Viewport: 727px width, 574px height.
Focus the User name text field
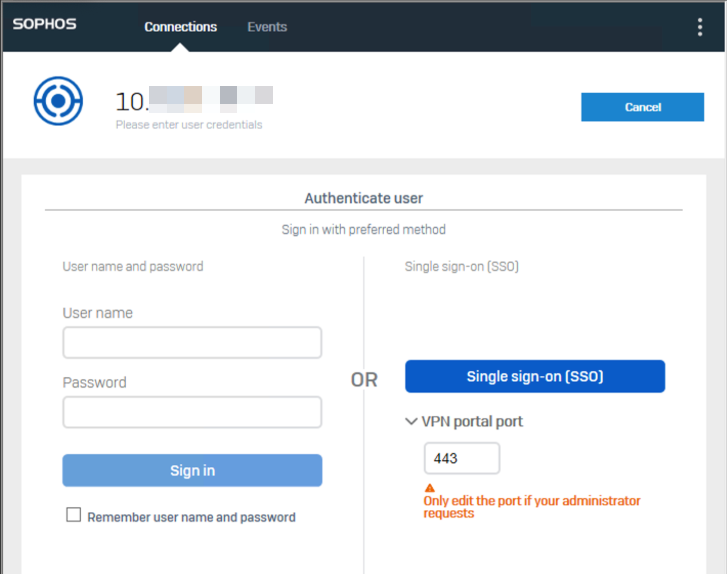[x=192, y=343]
